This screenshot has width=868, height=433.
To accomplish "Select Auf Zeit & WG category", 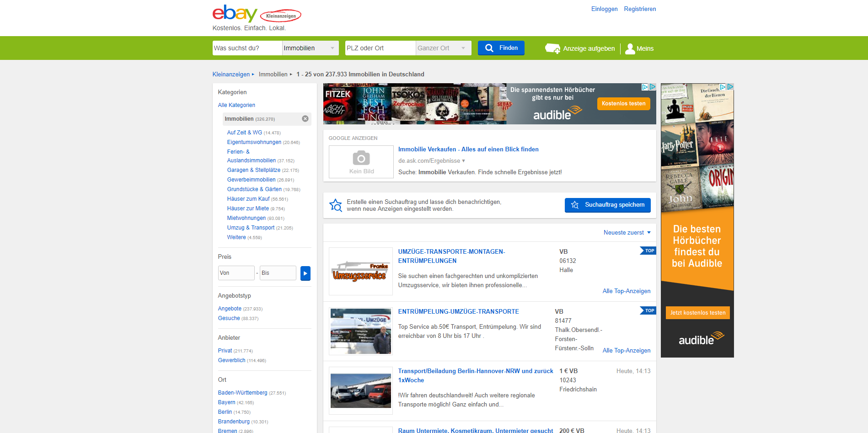I will coord(244,133).
